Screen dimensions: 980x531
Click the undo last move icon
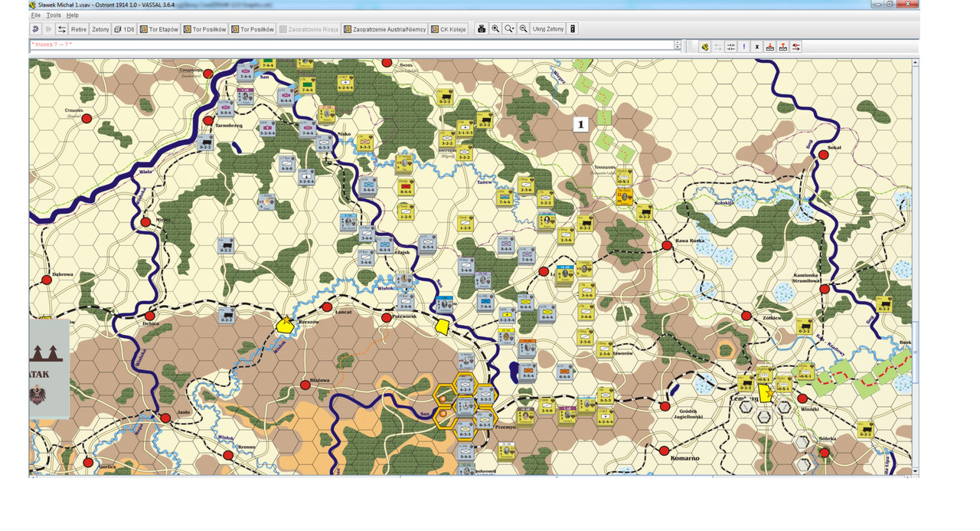(x=35, y=29)
